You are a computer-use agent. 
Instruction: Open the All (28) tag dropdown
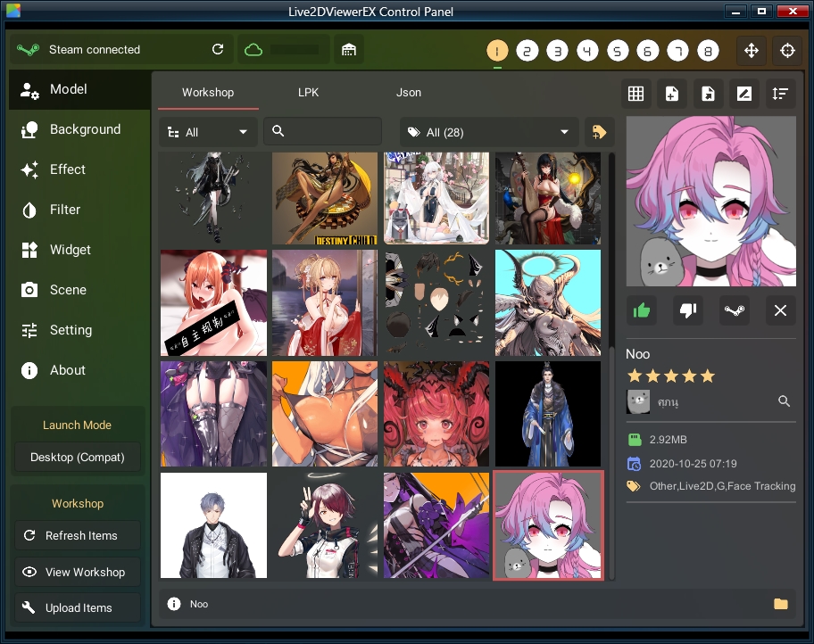click(488, 132)
